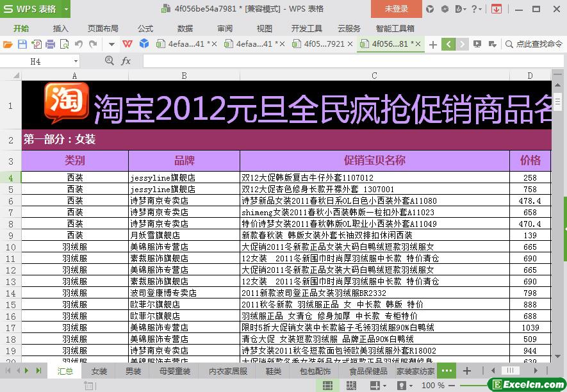Click the red download arrow icon
Image resolution: width=567 pixels, height=392 pixels.
pos(496,9)
